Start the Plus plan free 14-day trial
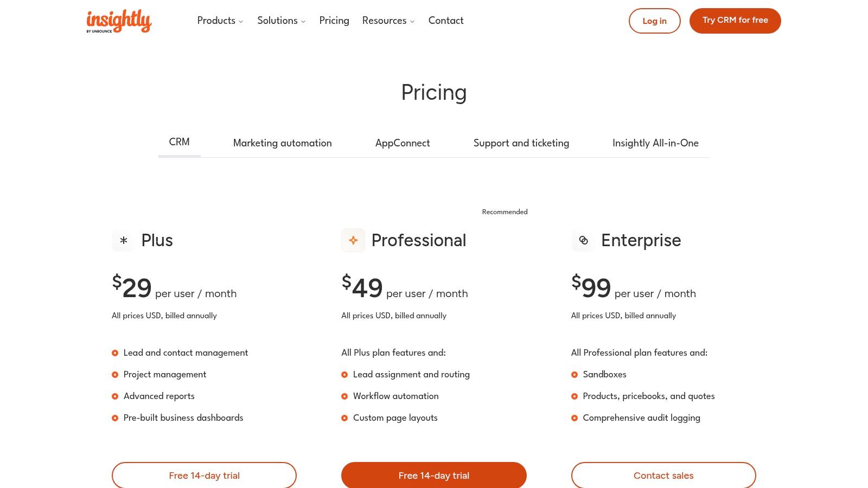The height and width of the screenshot is (488, 868). click(x=204, y=476)
